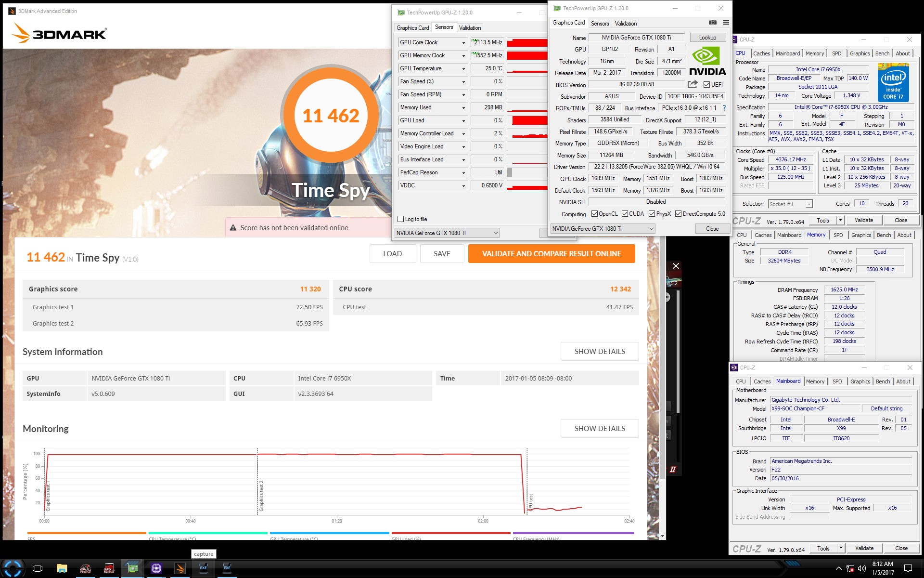Click the X icon on dark panel

[676, 266]
